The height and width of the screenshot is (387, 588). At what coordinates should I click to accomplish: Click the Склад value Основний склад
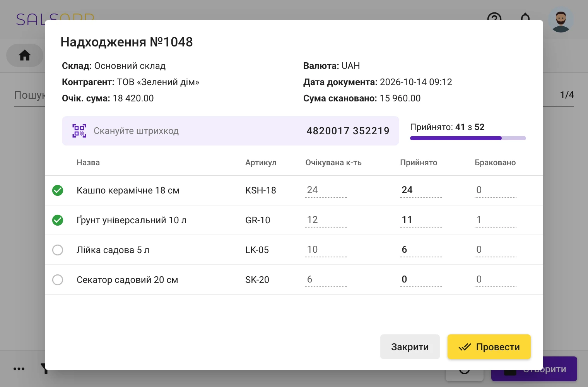pyautogui.click(x=130, y=66)
